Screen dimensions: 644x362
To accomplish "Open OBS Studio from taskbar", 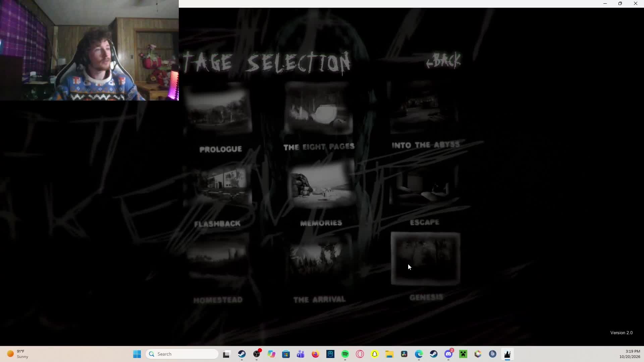I will 257,354.
